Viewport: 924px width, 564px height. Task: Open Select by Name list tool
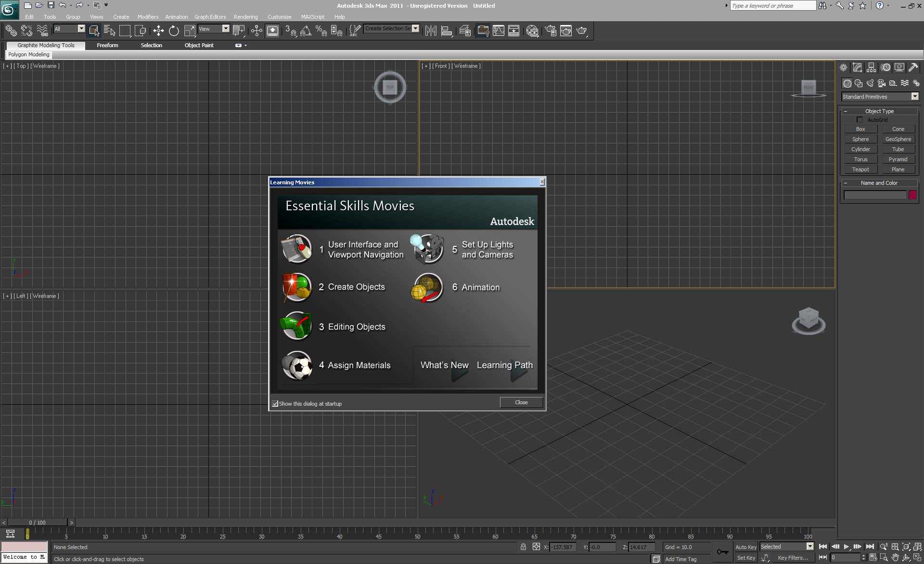click(x=110, y=31)
